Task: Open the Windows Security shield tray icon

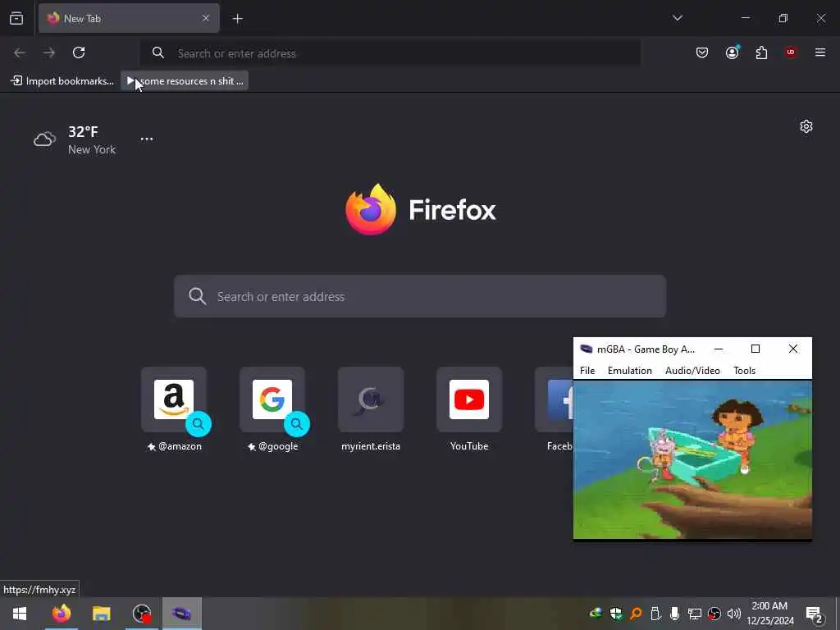Action: (615, 614)
